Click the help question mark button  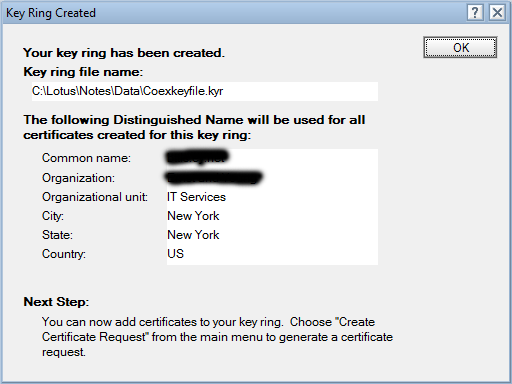pyautogui.click(x=475, y=13)
